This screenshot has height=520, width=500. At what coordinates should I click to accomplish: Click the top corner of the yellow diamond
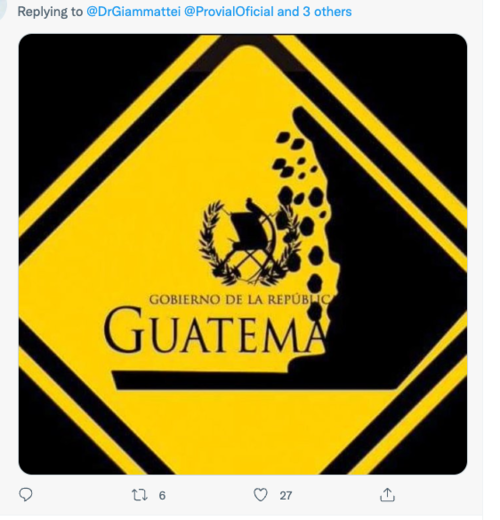point(247,55)
